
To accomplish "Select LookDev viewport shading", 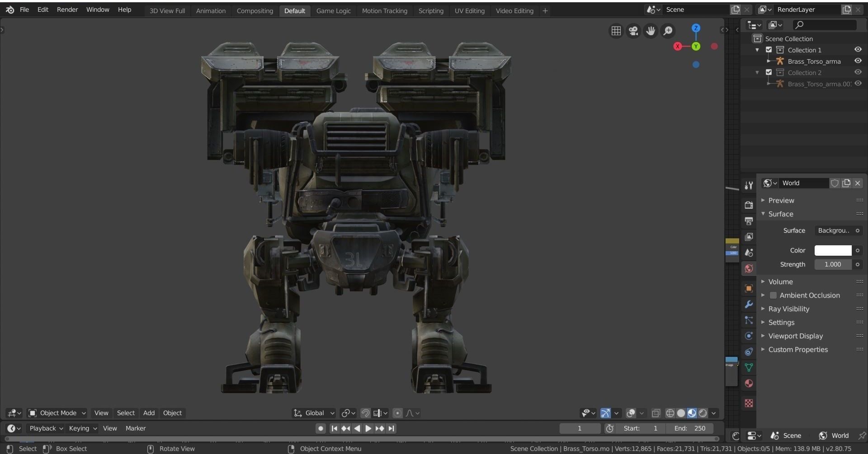I will click(x=692, y=413).
